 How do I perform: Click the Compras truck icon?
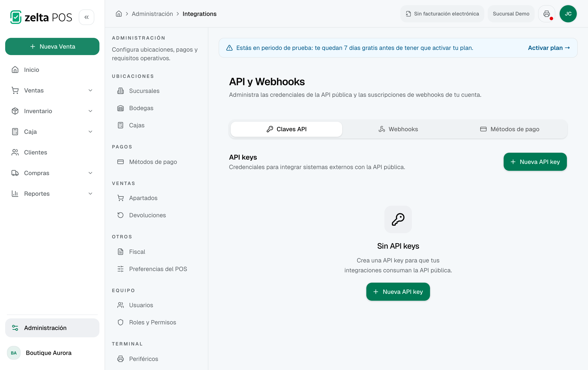point(15,173)
